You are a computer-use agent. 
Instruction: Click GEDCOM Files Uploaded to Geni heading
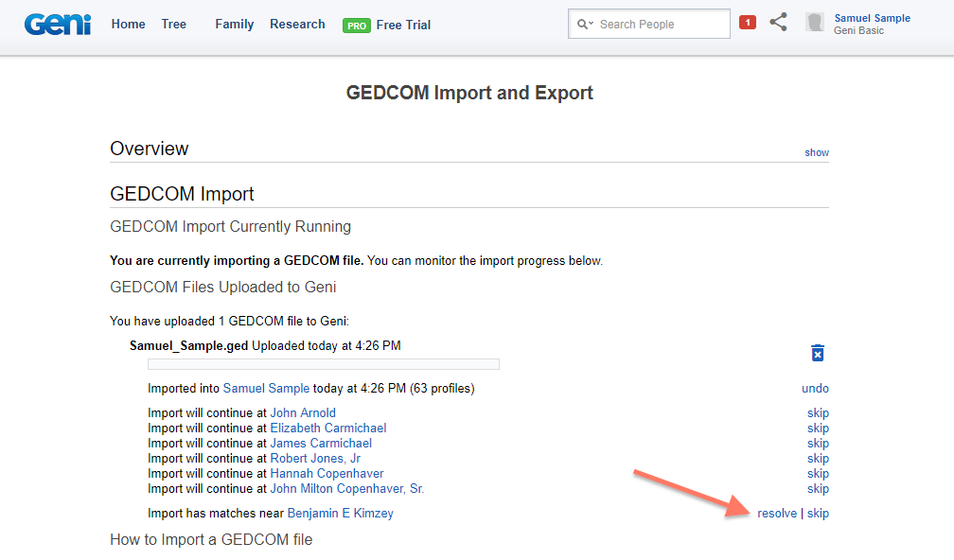223,287
